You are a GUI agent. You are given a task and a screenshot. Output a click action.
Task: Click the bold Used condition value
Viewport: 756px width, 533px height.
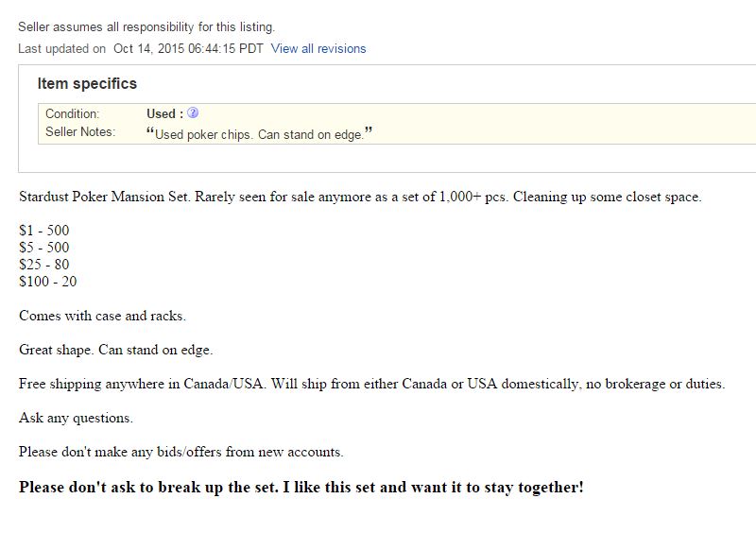click(x=164, y=113)
